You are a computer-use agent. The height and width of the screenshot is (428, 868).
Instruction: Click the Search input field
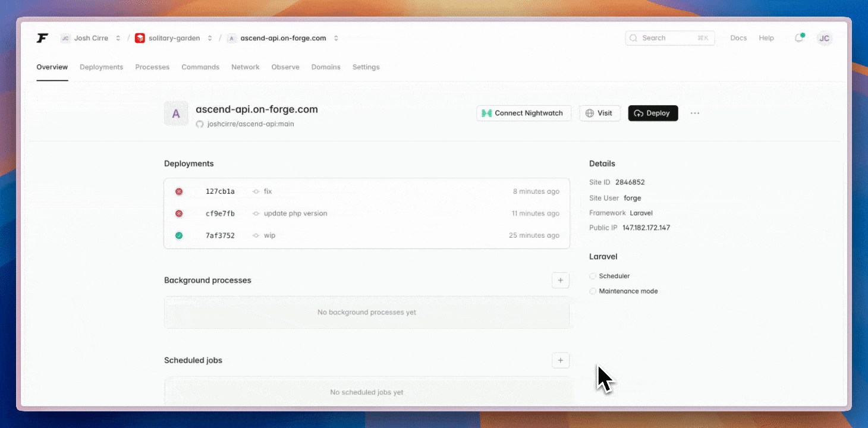[x=666, y=38]
